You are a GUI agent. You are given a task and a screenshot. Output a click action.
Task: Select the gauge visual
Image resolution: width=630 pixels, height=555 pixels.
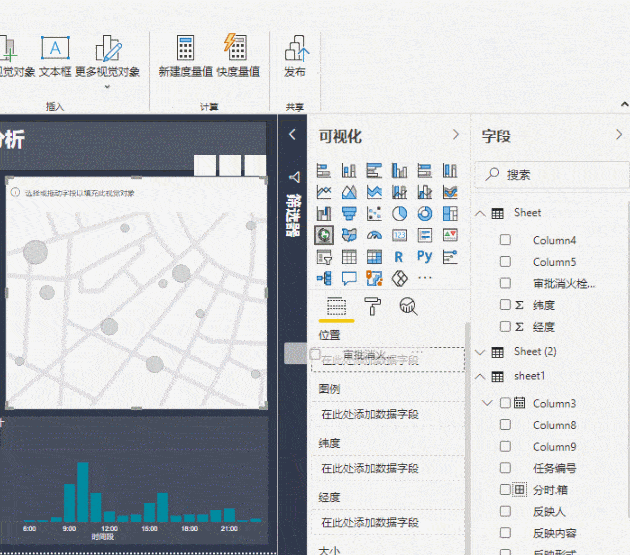[x=374, y=235]
